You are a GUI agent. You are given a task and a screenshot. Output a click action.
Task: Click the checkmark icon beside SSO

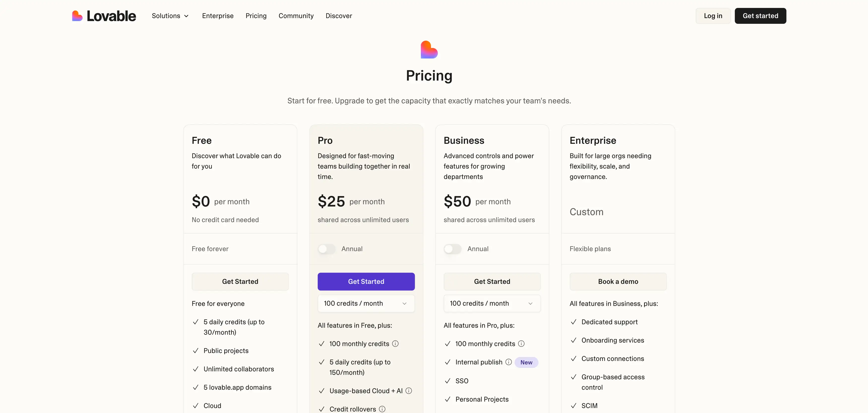click(447, 381)
